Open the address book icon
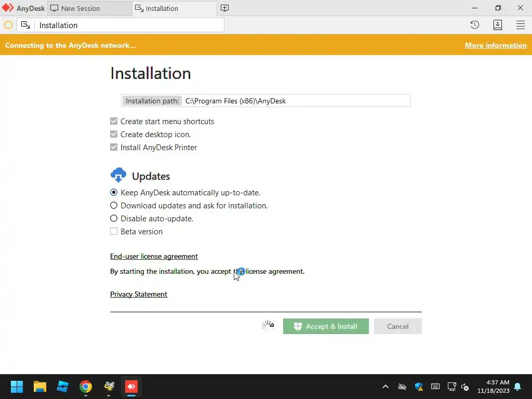The image size is (532, 399). [x=497, y=25]
